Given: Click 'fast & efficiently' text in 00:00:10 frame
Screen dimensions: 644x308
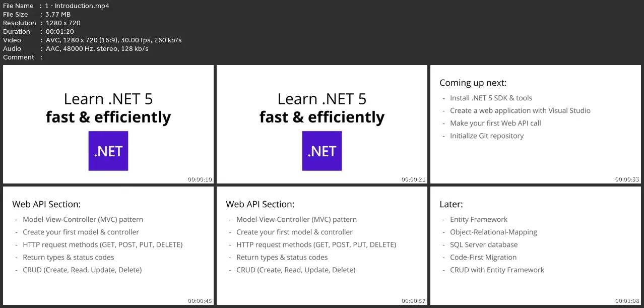Looking at the screenshot, I should 108,117.
